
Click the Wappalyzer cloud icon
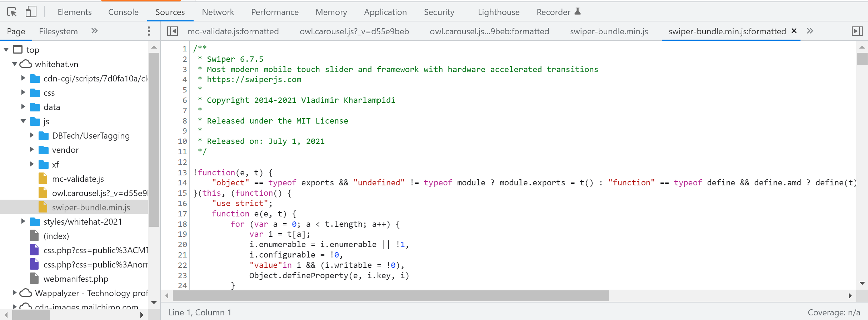25,293
